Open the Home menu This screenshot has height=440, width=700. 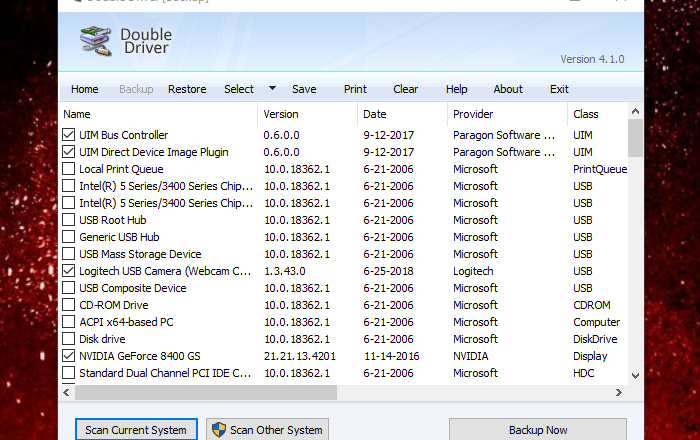coord(84,89)
